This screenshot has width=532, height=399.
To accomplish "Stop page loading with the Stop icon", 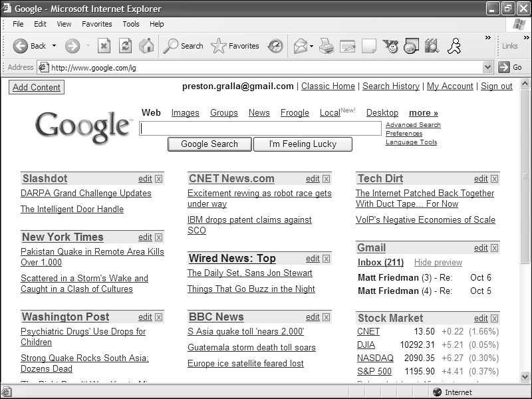I will [x=104, y=46].
